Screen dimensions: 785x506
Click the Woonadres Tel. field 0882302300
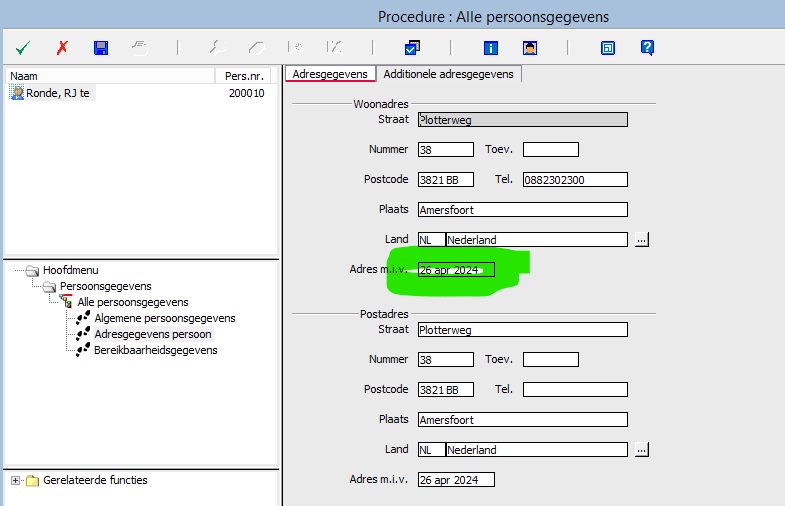pyautogui.click(x=575, y=180)
